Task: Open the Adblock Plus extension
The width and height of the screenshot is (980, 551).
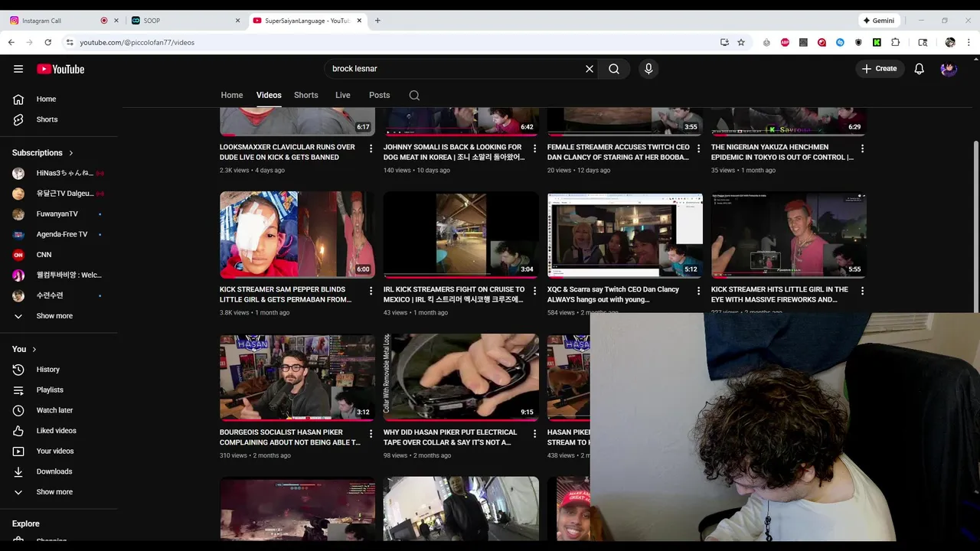Action: coord(785,43)
